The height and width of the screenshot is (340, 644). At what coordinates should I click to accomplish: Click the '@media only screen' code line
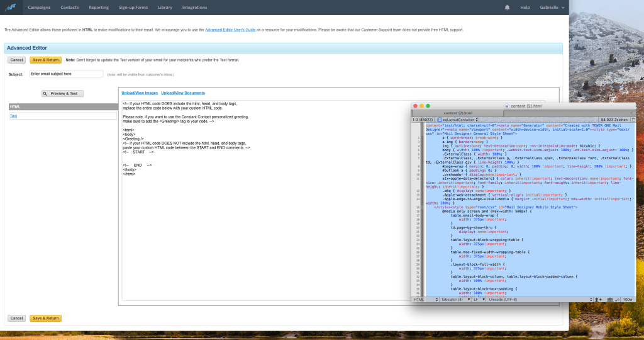click(487, 212)
